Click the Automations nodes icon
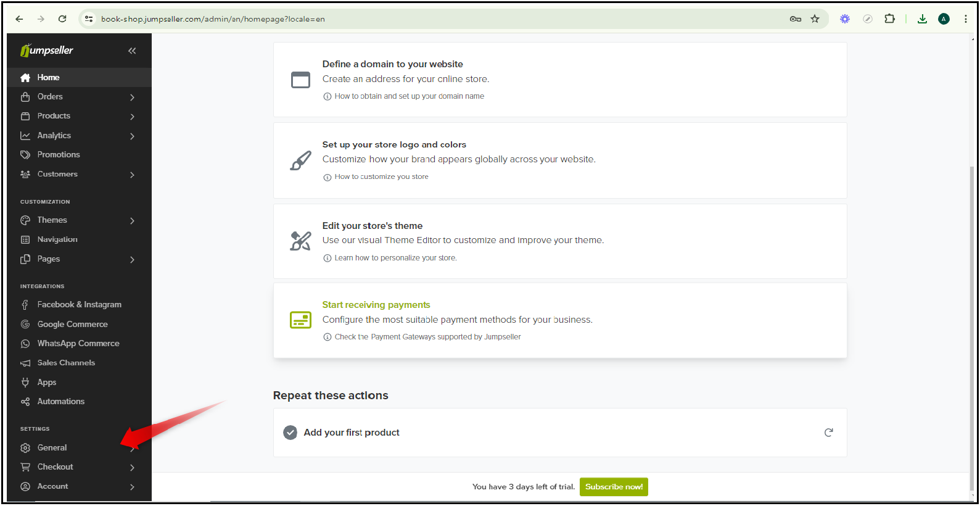 (x=25, y=402)
